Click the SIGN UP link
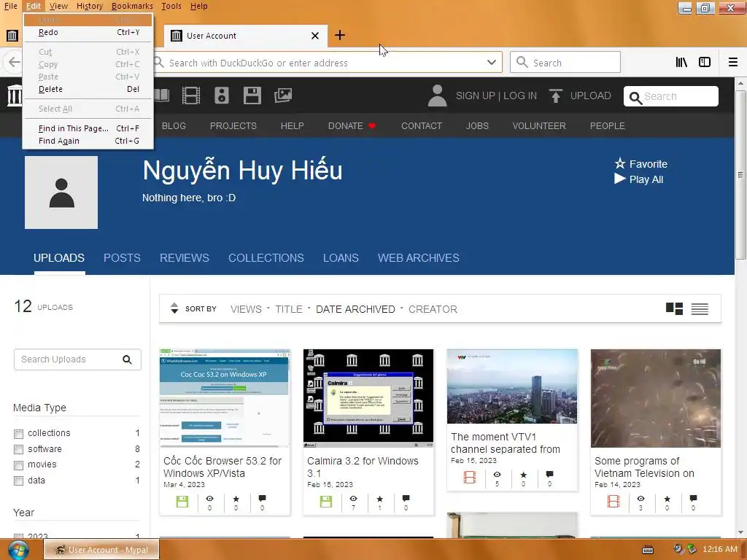The height and width of the screenshot is (560, 747). 475,96
